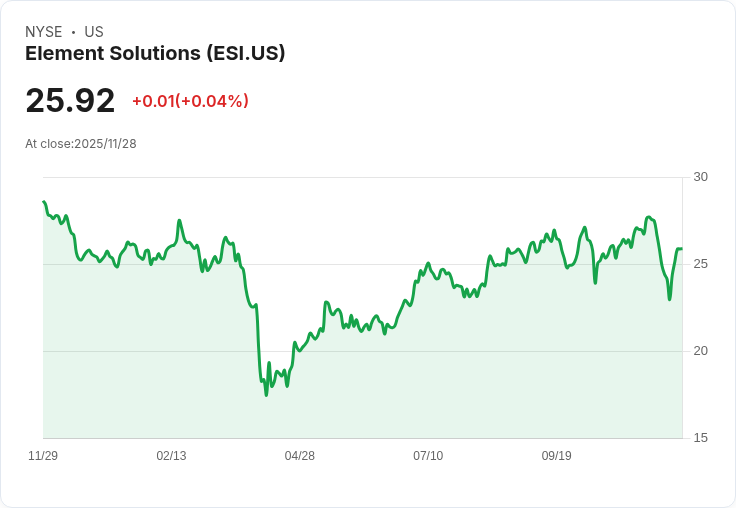Click the +0.01(+0.04%) price change
Viewport: 736px width, 508px height.
pos(190,101)
